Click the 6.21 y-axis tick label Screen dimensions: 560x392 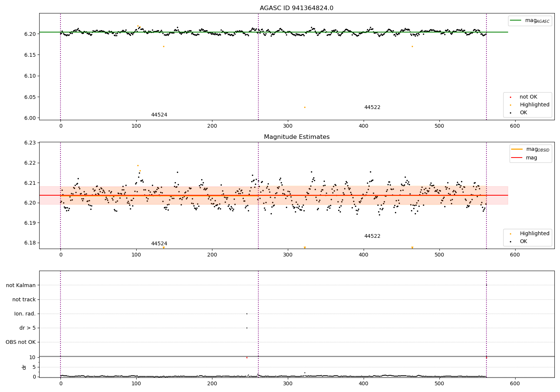pos(30,183)
